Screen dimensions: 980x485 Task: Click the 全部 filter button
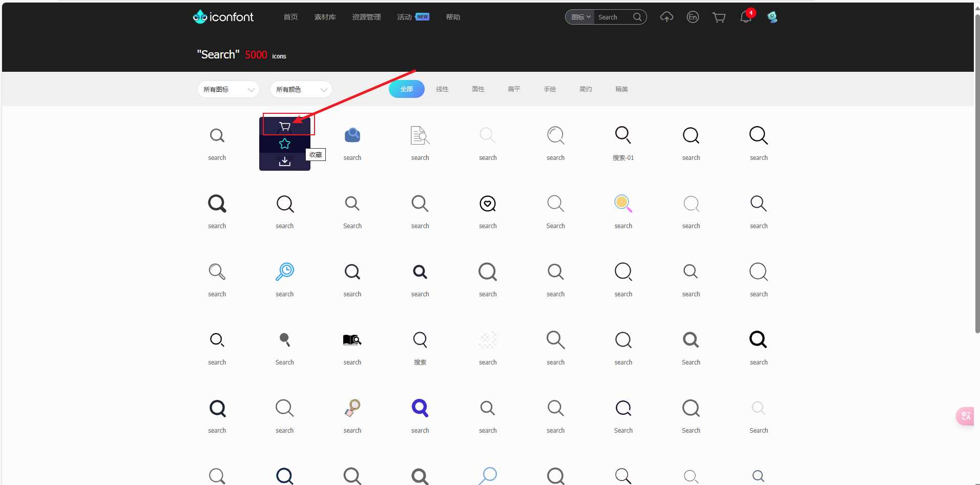point(406,89)
